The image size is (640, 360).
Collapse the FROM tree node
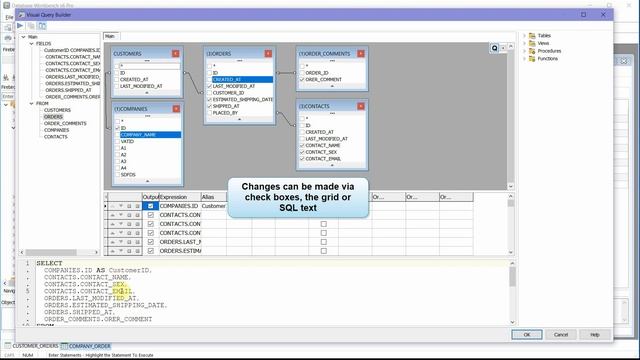[x=31, y=104]
